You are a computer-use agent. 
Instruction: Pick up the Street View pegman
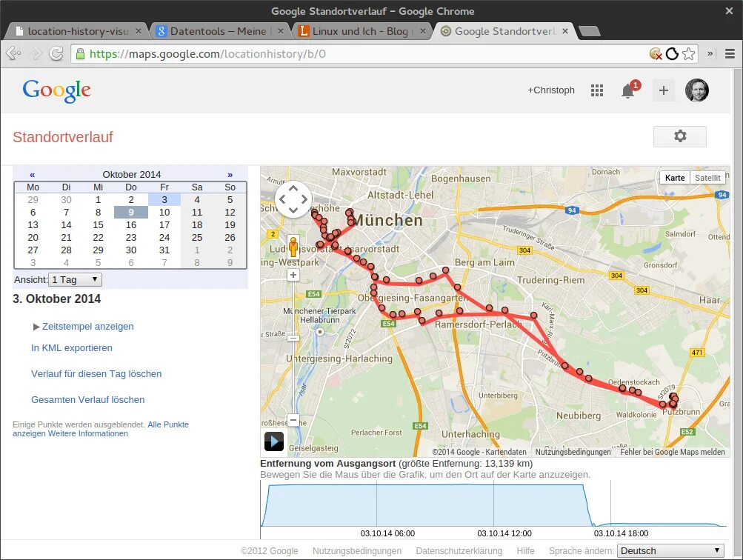pyautogui.click(x=293, y=247)
